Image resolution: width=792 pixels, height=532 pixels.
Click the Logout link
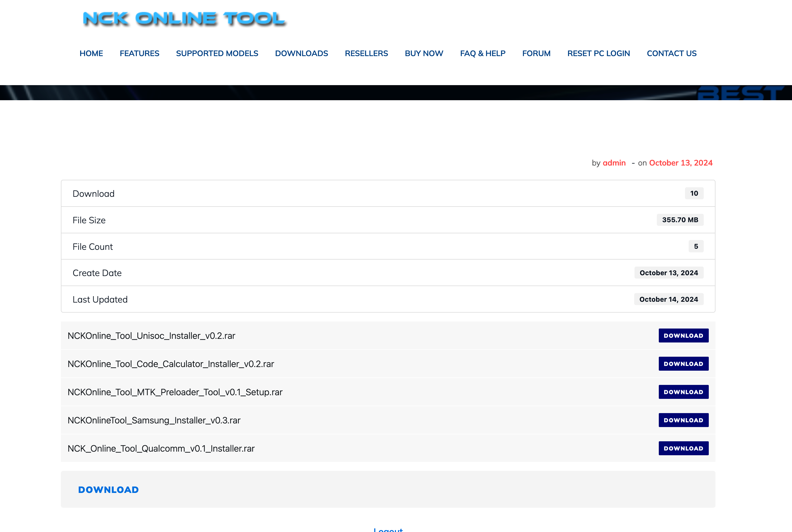(388, 529)
